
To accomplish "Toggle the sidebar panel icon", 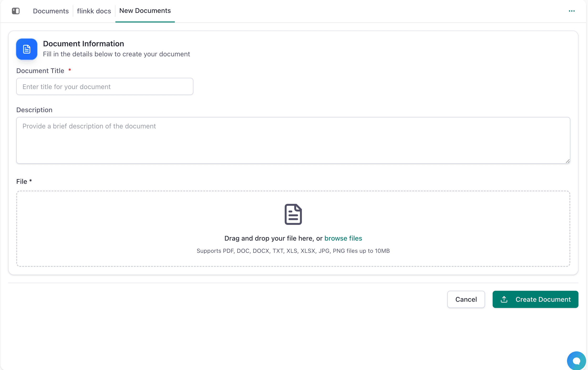I will (x=16, y=11).
